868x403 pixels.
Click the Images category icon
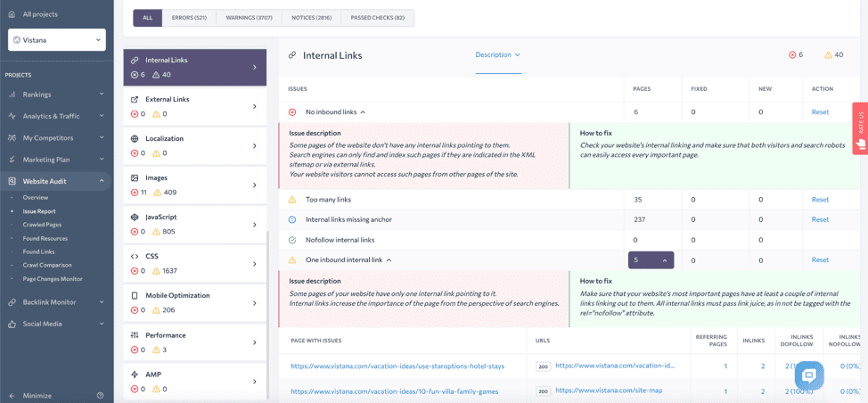coord(134,178)
